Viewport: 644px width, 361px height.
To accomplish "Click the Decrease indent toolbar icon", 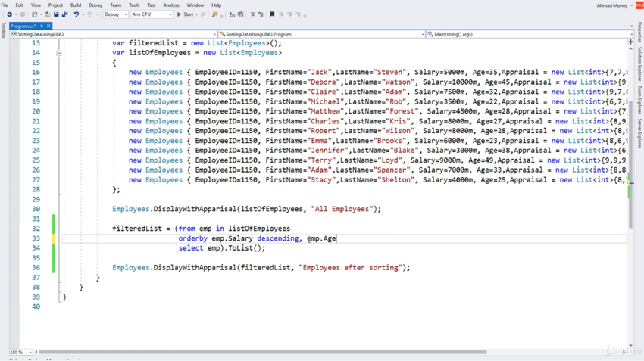I will pos(232,14).
